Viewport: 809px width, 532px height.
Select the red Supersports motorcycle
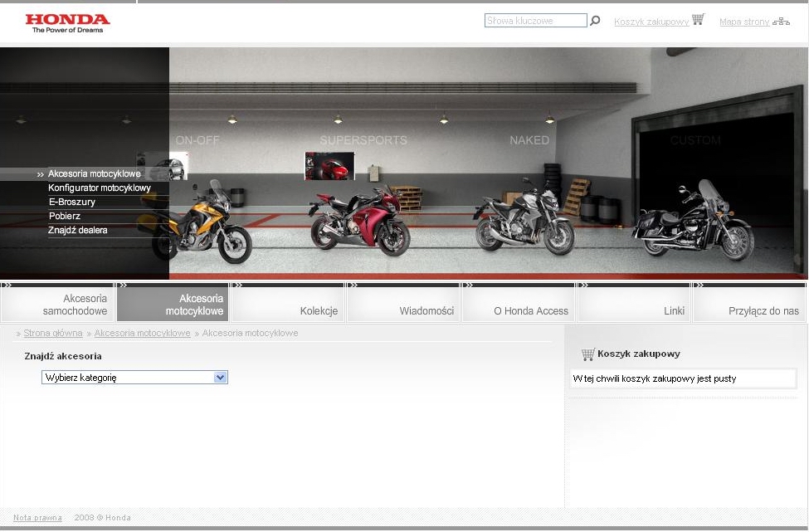click(x=358, y=220)
